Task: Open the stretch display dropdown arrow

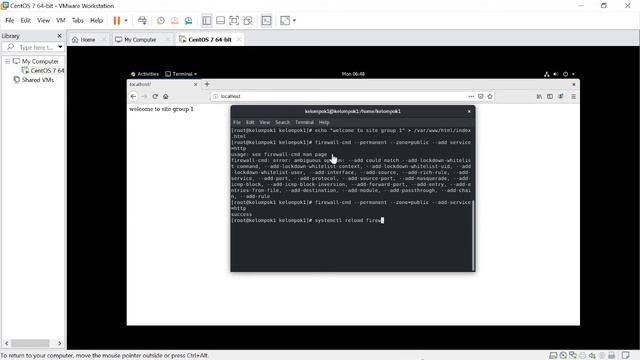Action: tap(294, 20)
